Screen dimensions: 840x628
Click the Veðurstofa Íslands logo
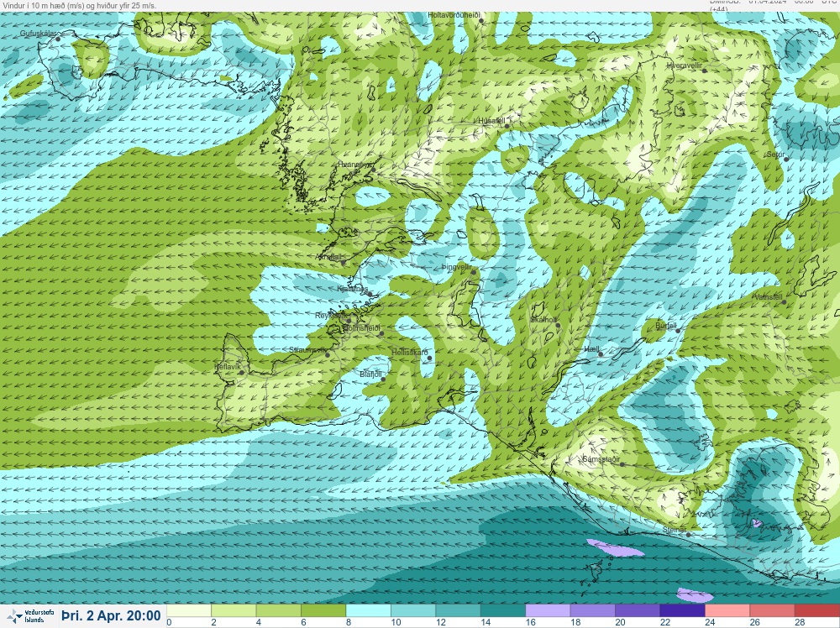pyautogui.click(x=32, y=615)
